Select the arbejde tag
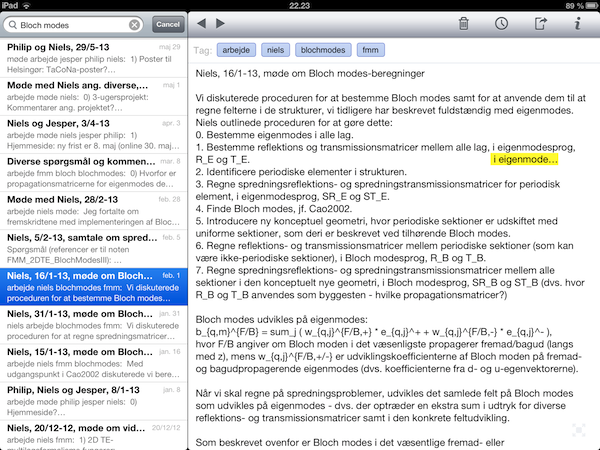 236,50
